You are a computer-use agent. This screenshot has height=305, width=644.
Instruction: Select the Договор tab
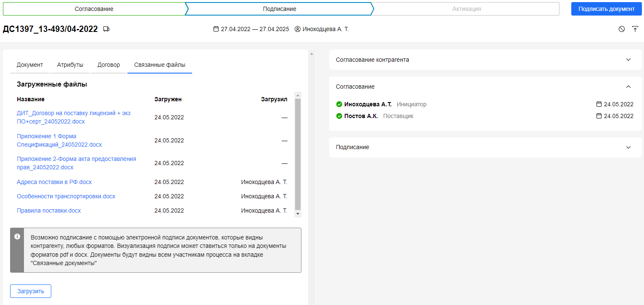[x=108, y=65]
